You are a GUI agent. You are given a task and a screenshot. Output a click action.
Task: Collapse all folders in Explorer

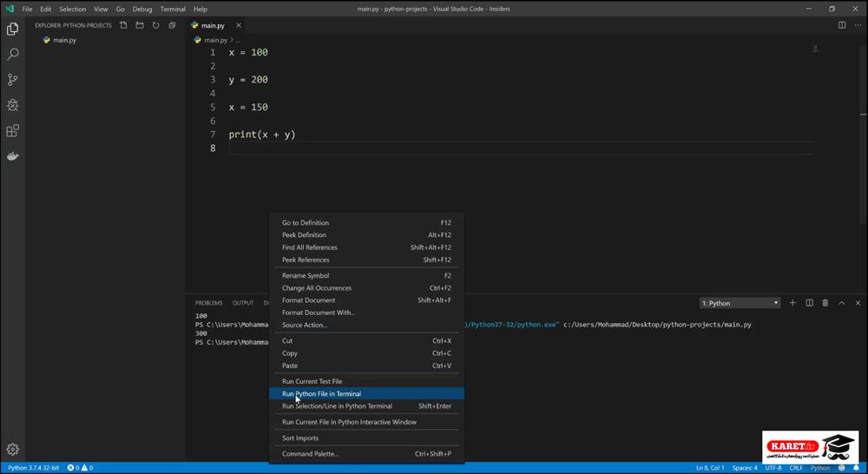172,25
